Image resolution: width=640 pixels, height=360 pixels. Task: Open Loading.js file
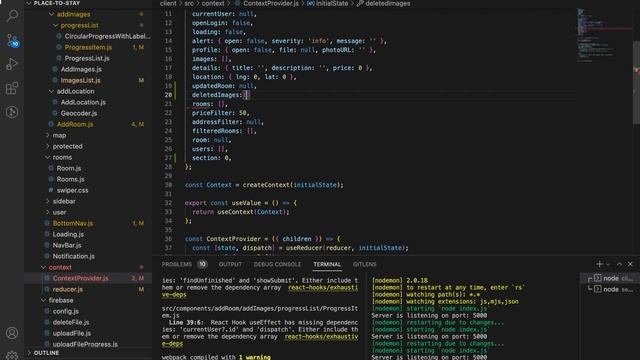pyautogui.click(x=68, y=234)
